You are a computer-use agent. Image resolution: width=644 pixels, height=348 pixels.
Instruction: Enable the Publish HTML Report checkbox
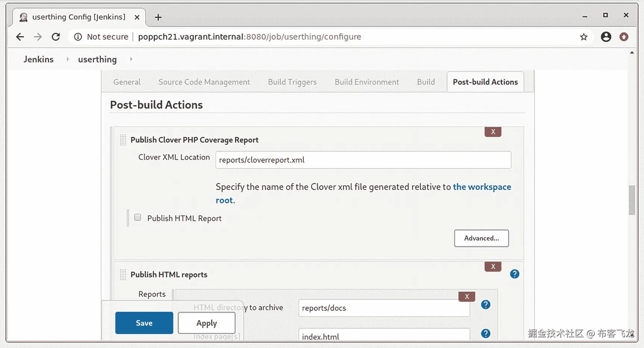(138, 217)
